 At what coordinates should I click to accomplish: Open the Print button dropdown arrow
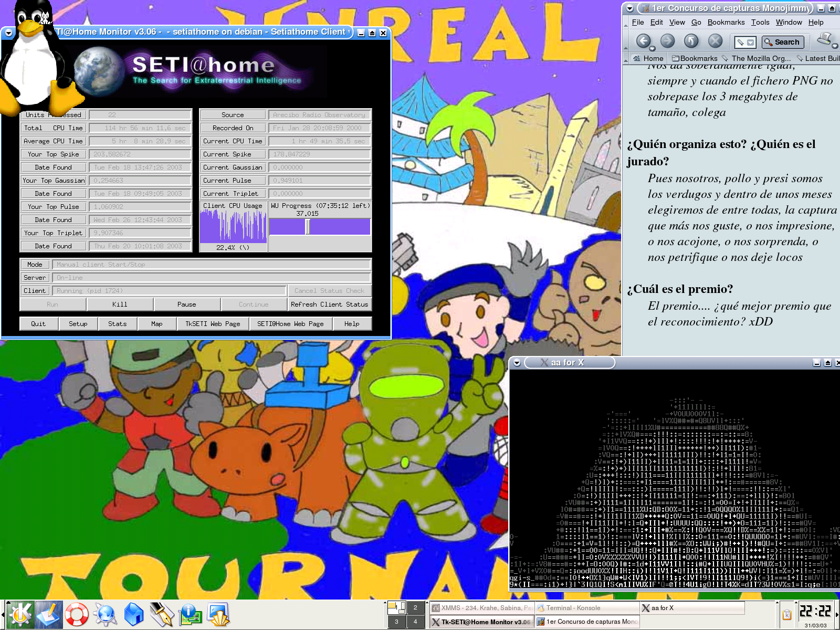point(835,46)
